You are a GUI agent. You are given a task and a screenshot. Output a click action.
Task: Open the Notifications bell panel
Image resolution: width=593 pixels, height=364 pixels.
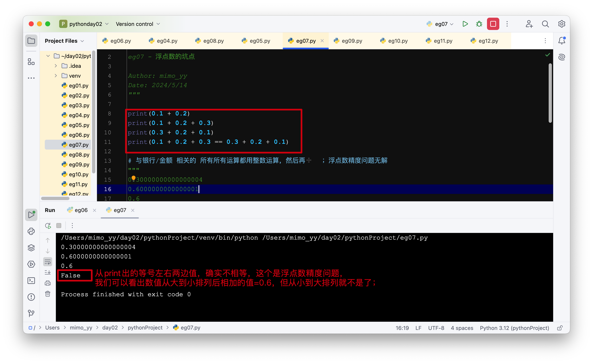[562, 40]
